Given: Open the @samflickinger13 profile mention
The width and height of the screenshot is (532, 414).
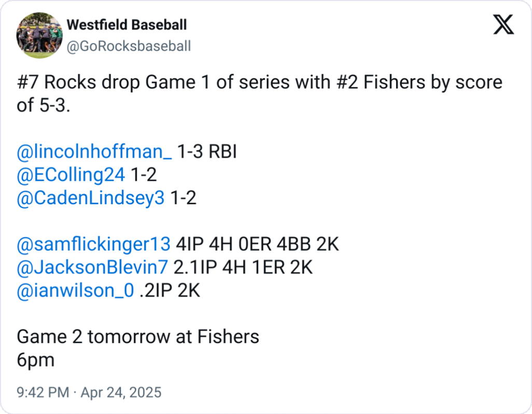Looking at the screenshot, I should pos(93,244).
